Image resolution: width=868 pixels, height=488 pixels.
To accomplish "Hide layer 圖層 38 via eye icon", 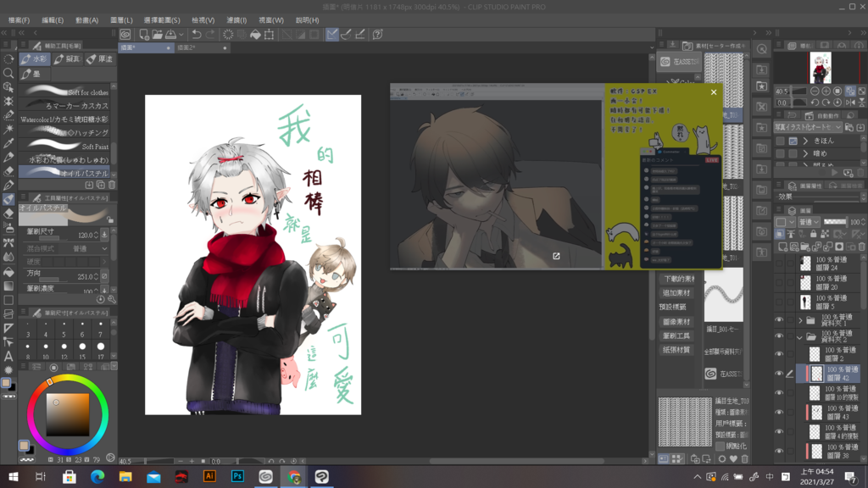I will [x=780, y=451].
